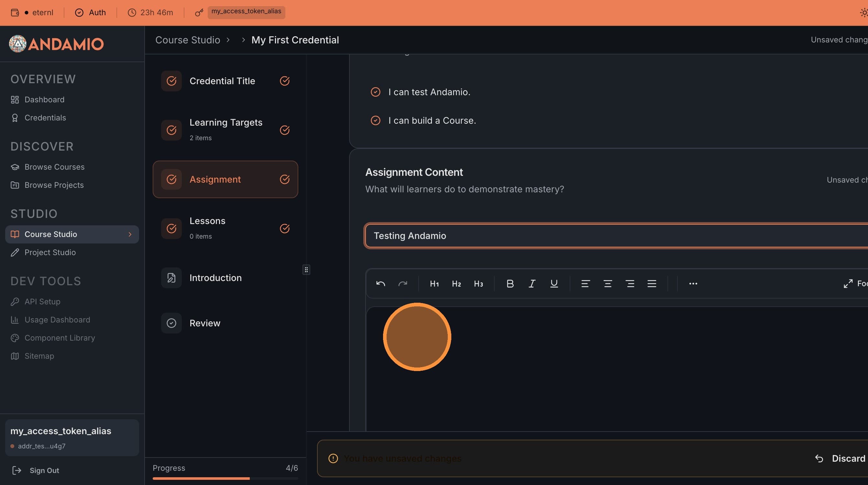Apply Italic formatting in the editor
The height and width of the screenshot is (485, 868).
click(x=532, y=283)
